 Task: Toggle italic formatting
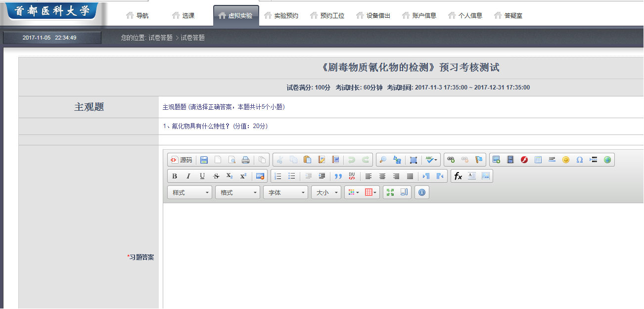[x=188, y=176]
